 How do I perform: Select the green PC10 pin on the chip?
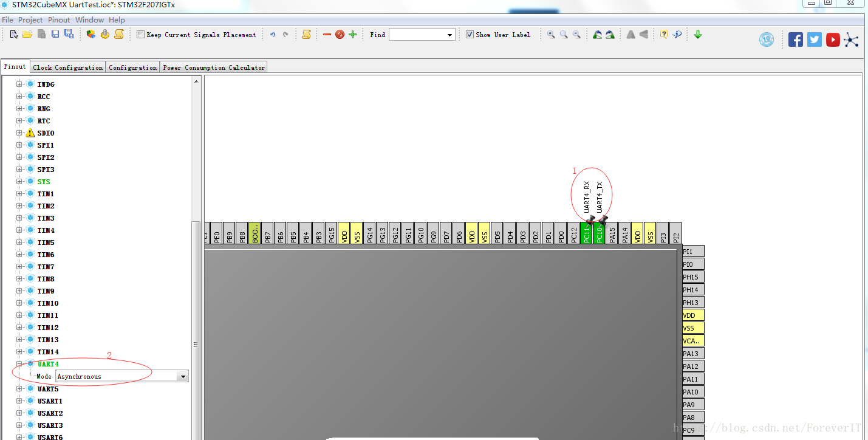click(x=599, y=233)
